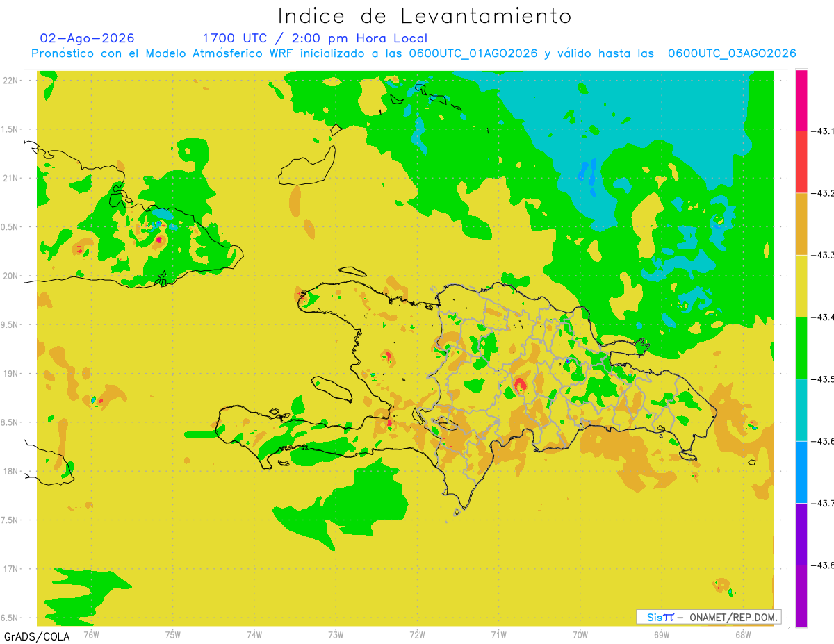834x644 pixels.
Task: Select the '71W' longitude label
Action: click(498, 634)
